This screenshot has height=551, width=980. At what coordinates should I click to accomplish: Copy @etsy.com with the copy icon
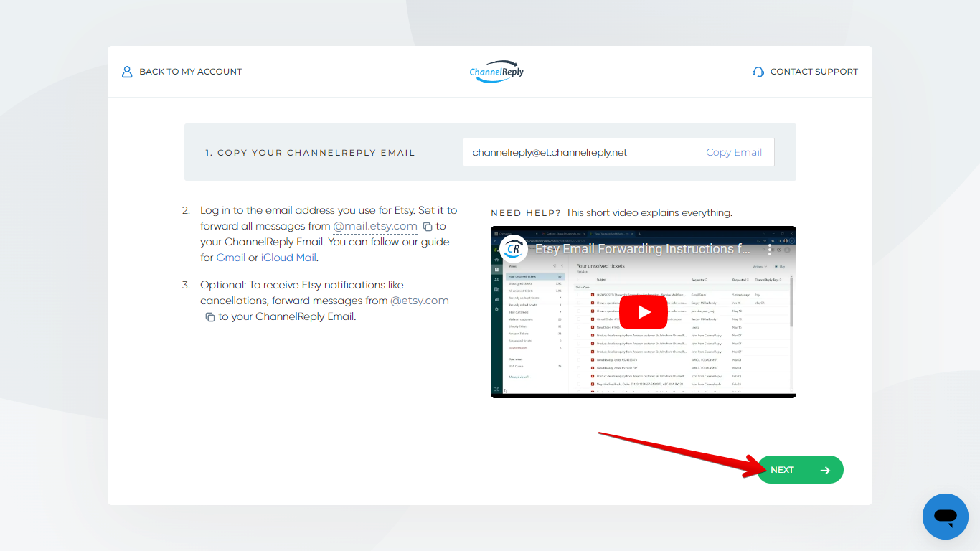[210, 317]
